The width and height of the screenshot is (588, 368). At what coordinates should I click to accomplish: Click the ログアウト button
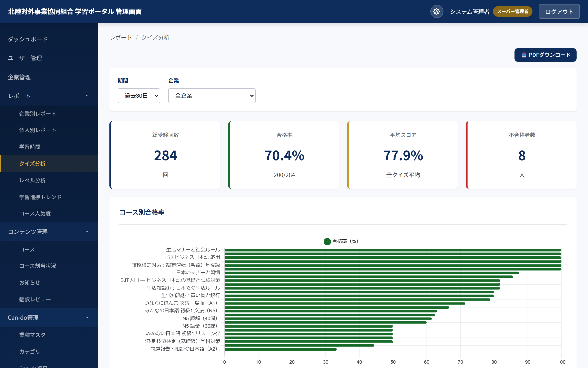[559, 11]
